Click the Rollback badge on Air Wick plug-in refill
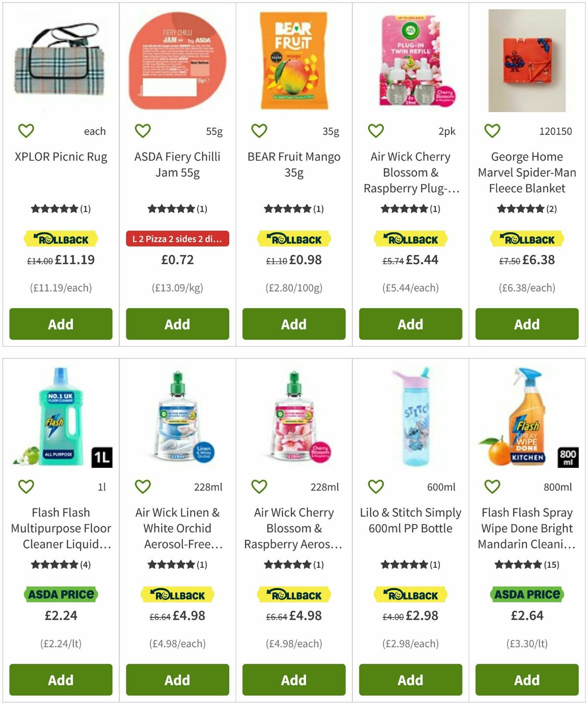The width and height of the screenshot is (588, 704). point(410,240)
